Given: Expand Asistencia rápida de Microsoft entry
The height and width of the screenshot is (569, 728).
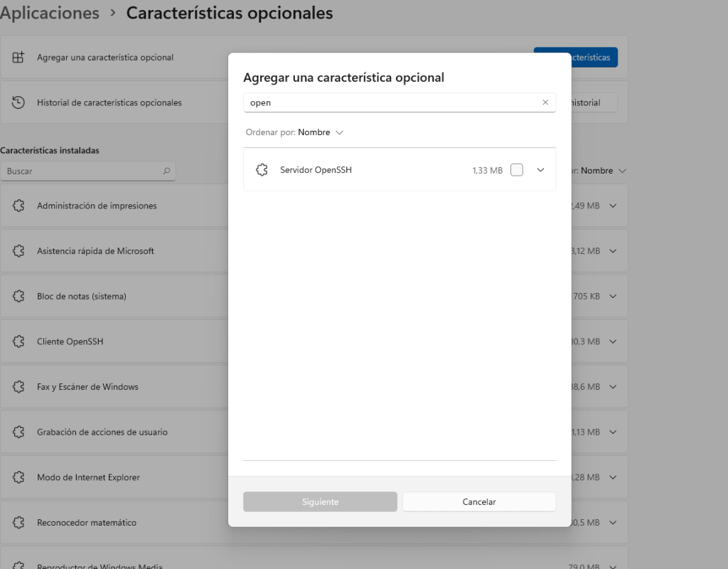Looking at the screenshot, I should 613,251.
